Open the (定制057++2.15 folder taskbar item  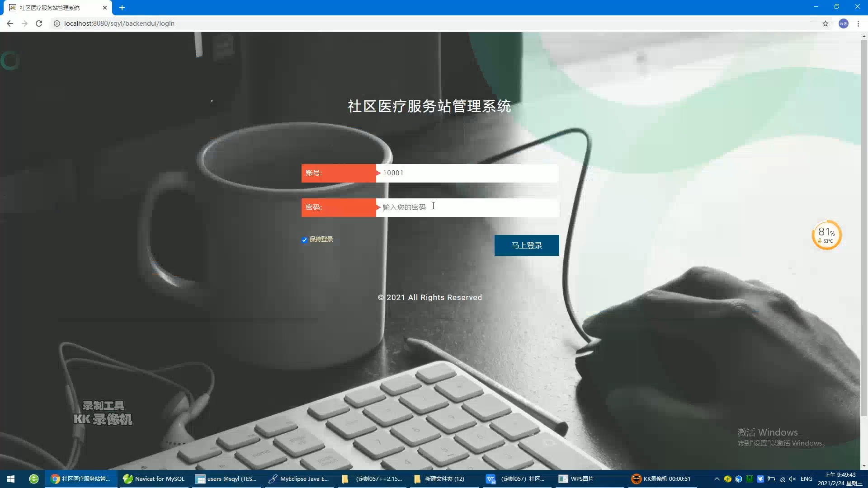pos(372,479)
